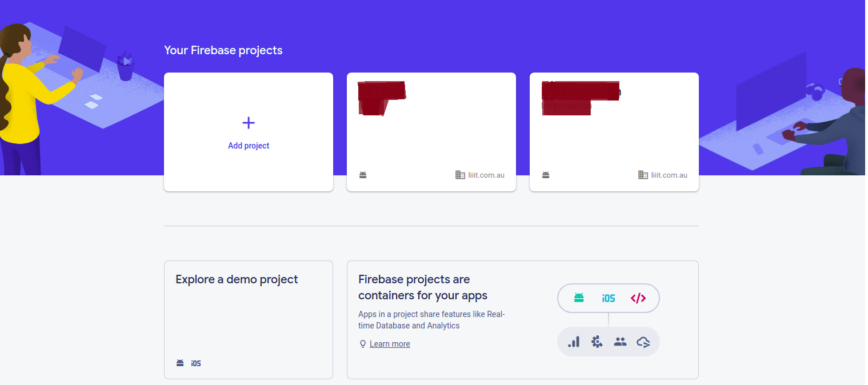
Task: Click the people (users) icon
Action: [x=620, y=342]
